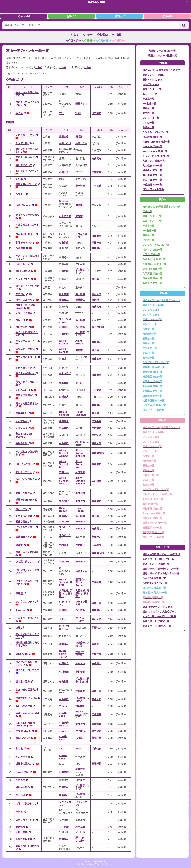191x868 pixels.
Task: Open 坂道 リアルタイム人気度グラフ link
Action: pyautogui.click(x=159, y=612)
